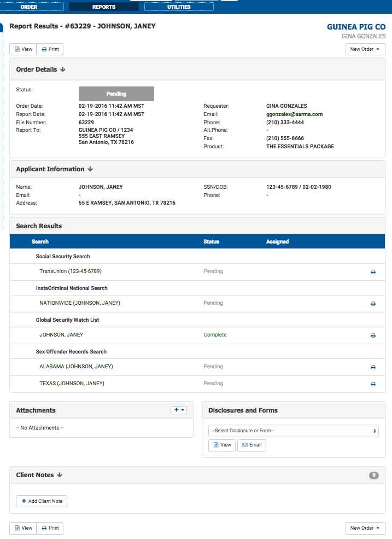Click print icon for TEXAS search row

point(373,384)
